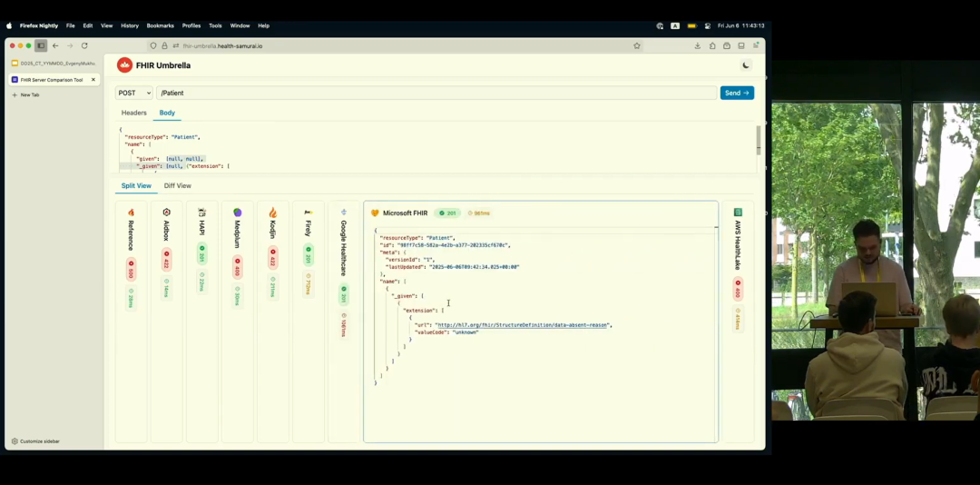Open the View menu

tap(107, 25)
